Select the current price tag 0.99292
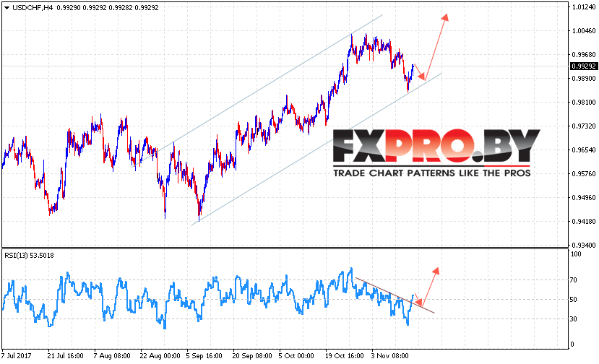The height and width of the screenshot is (364, 599). [x=583, y=66]
